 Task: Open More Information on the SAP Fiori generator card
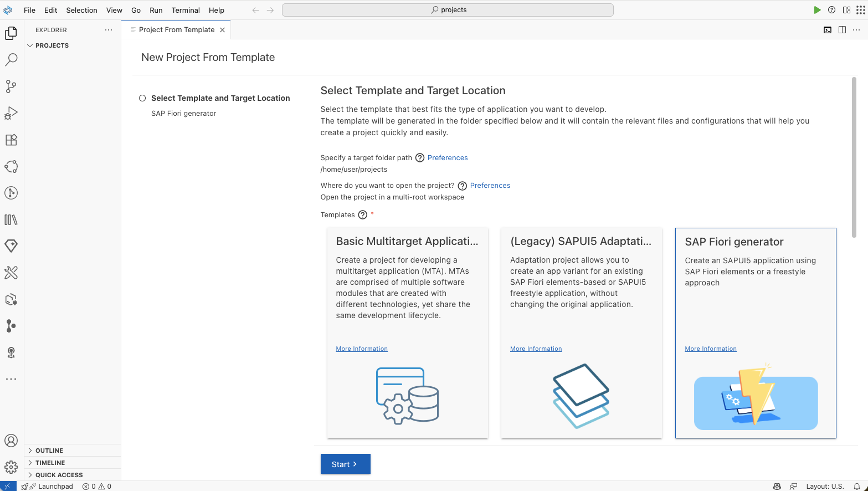coord(711,349)
